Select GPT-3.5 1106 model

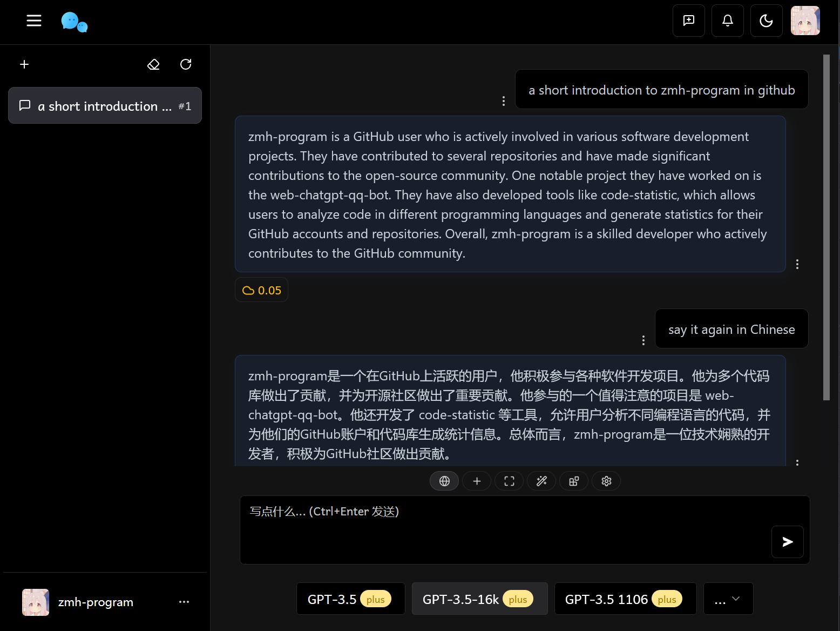(x=626, y=599)
